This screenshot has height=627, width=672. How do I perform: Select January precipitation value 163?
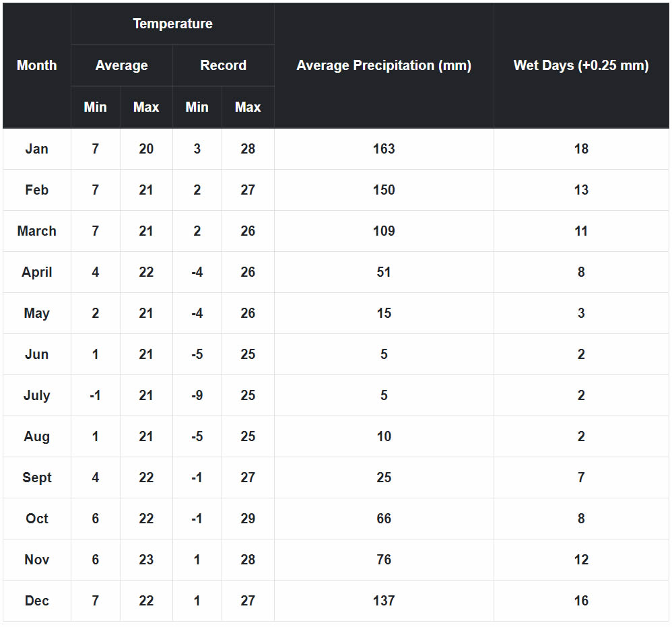(384, 149)
